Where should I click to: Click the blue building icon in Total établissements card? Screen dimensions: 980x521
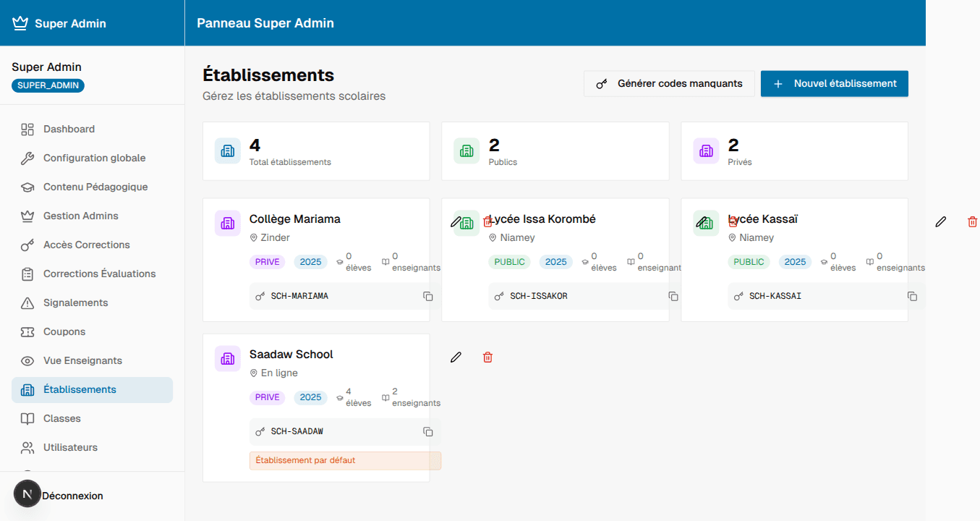point(228,151)
